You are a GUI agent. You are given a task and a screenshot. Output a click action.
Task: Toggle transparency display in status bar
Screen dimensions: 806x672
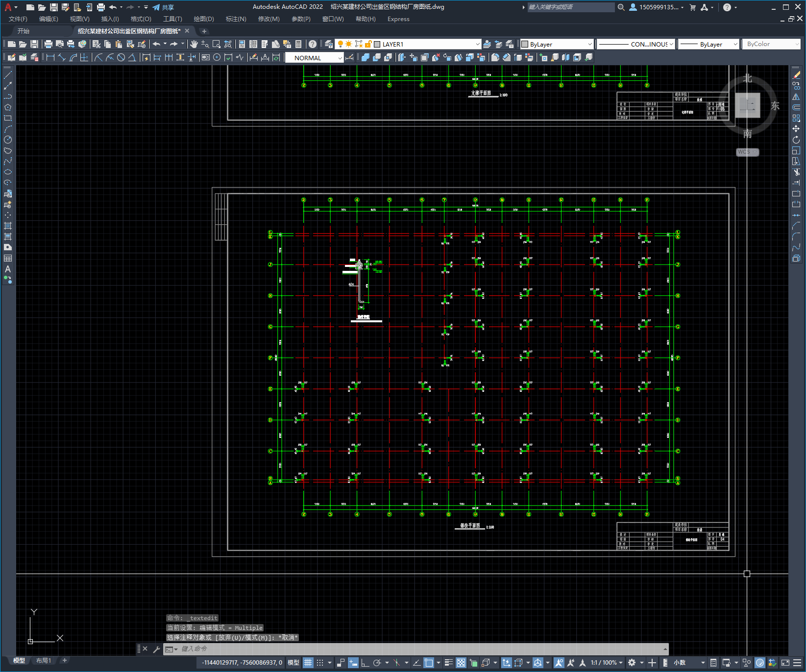point(461,663)
